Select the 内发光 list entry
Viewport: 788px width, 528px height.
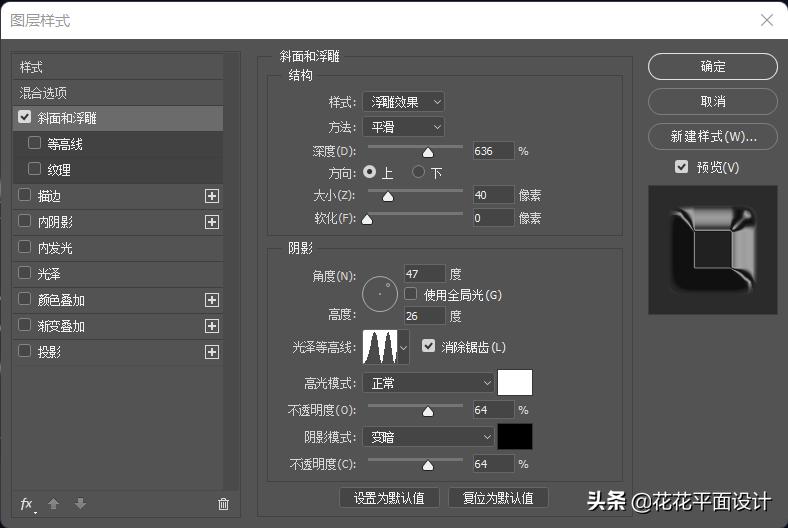tap(118, 248)
